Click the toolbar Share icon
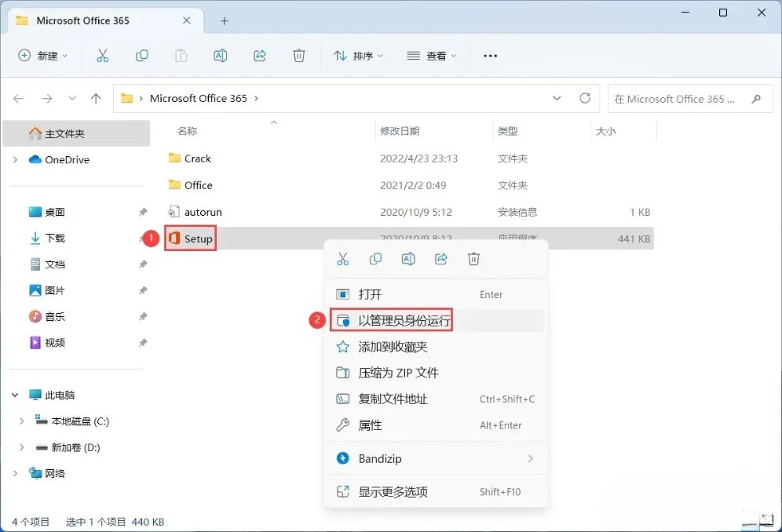Image resolution: width=782 pixels, height=532 pixels. [x=260, y=56]
